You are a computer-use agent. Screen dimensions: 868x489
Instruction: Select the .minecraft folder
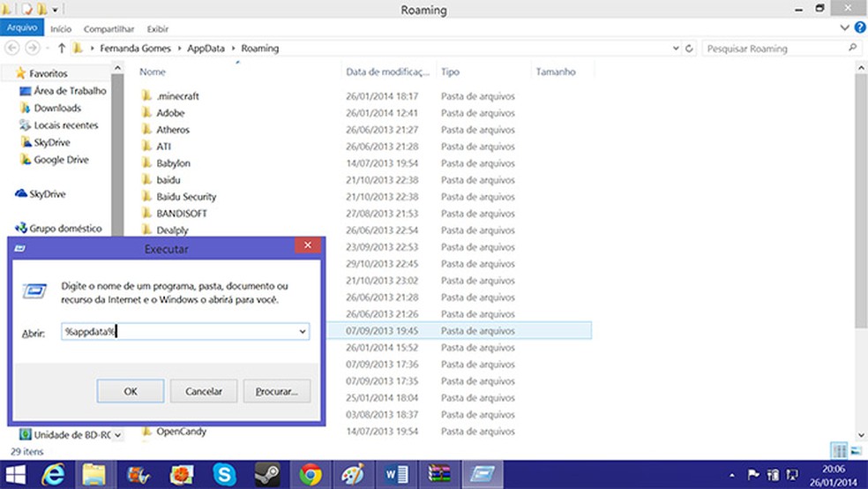tap(177, 96)
